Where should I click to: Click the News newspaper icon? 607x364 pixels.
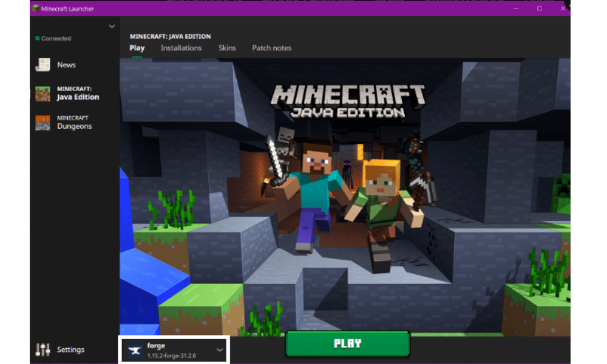point(43,64)
